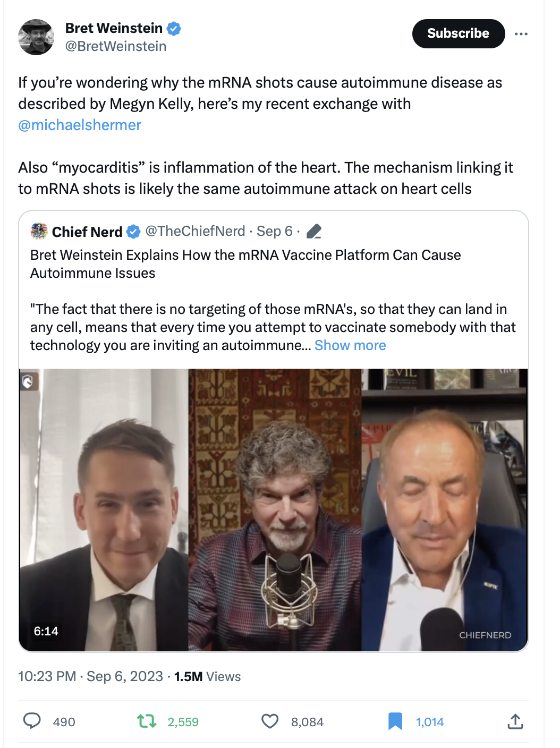Viewport: 560px width, 748px height.
Task: Subscribe to Bret Weinstein
Action: 459,33
